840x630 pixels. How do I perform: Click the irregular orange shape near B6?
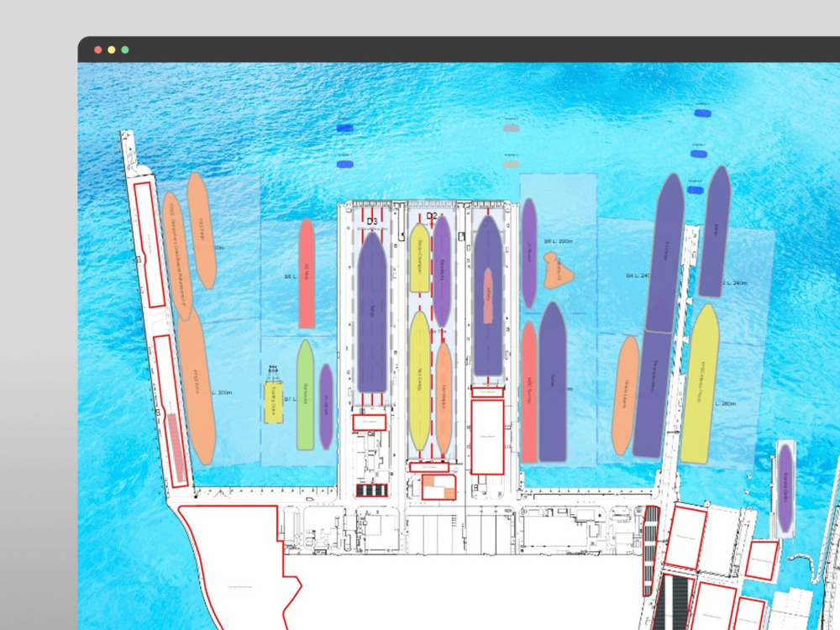pyautogui.click(x=558, y=270)
